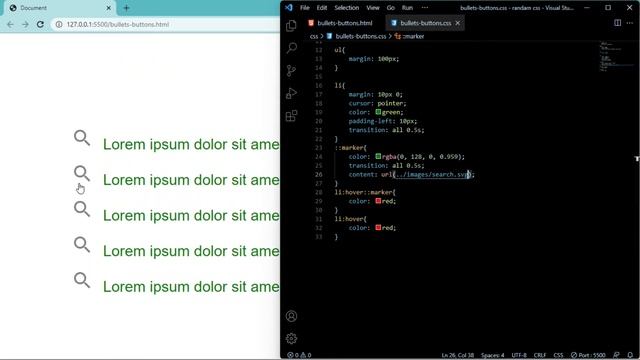Image resolution: width=640 pixels, height=360 pixels.
Task: Close the Document browser tab
Action: click(x=109, y=8)
